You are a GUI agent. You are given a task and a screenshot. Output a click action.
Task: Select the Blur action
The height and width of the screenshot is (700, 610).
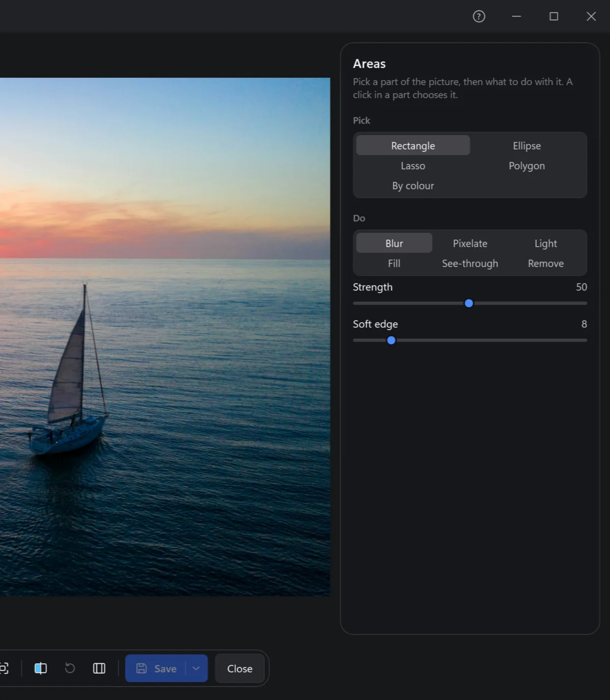[x=394, y=243]
